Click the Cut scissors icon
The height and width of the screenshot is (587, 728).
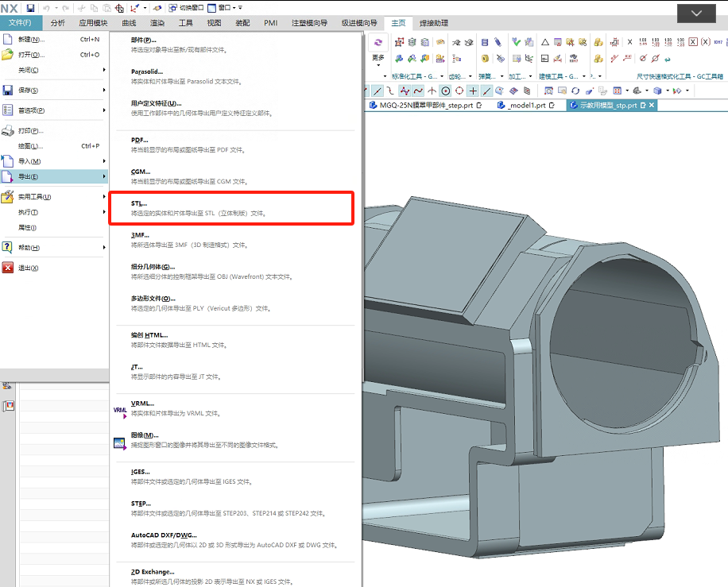point(81,8)
